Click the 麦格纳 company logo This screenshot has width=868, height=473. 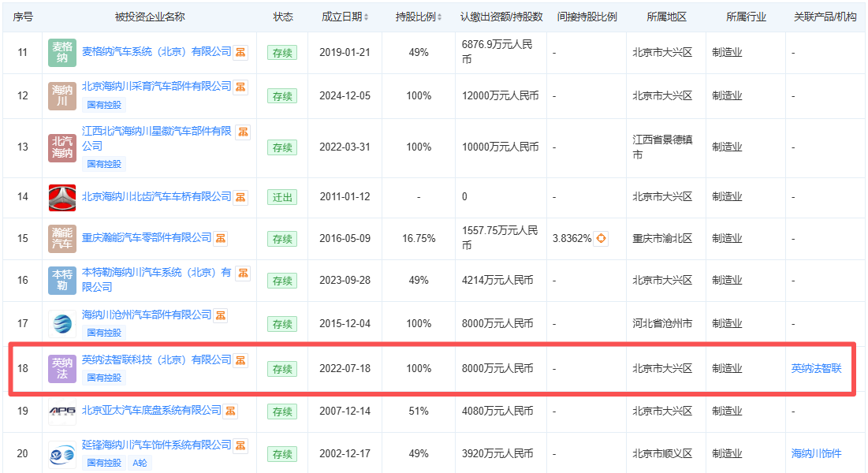tap(62, 53)
